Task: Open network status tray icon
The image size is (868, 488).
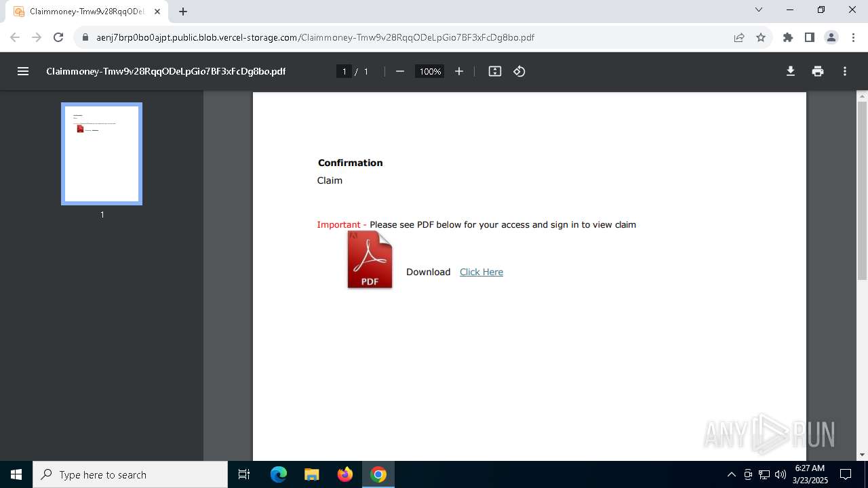Action: (764, 474)
